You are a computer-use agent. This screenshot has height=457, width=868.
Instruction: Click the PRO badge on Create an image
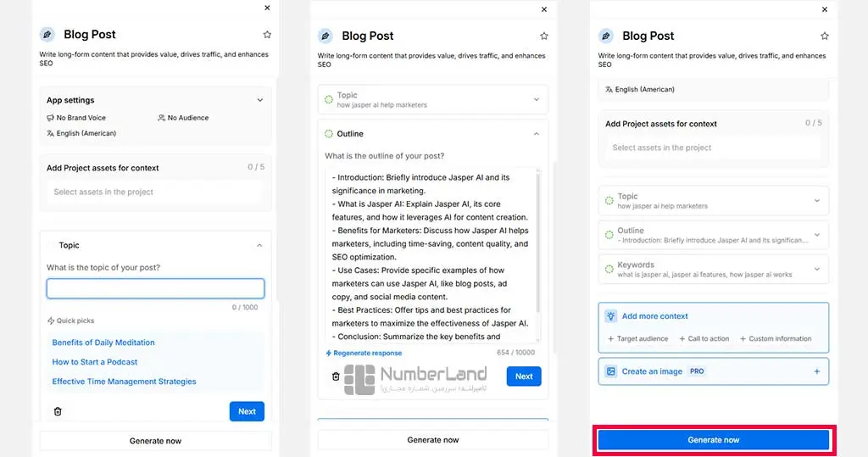tap(697, 371)
